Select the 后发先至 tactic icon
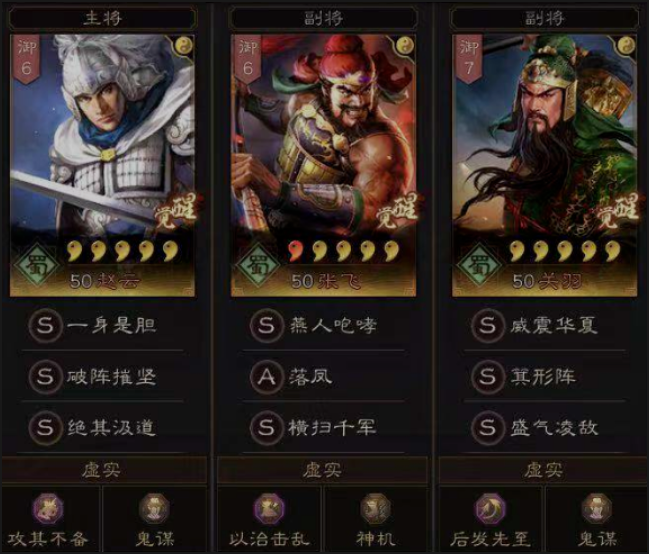The height and width of the screenshot is (554, 649). [x=490, y=509]
